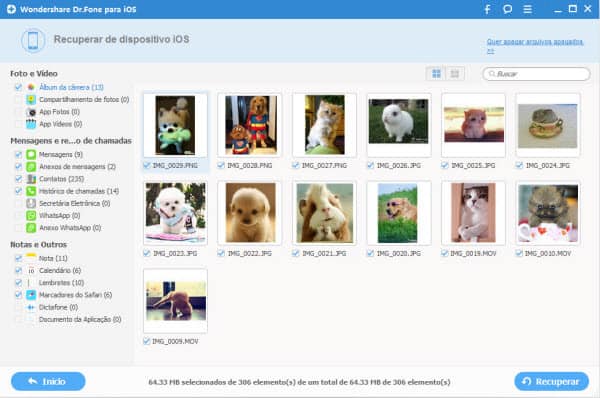Select the IMG_0028.PNG superman dogs thumbnail
The height and width of the screenshot is (398, 600).
249,125
